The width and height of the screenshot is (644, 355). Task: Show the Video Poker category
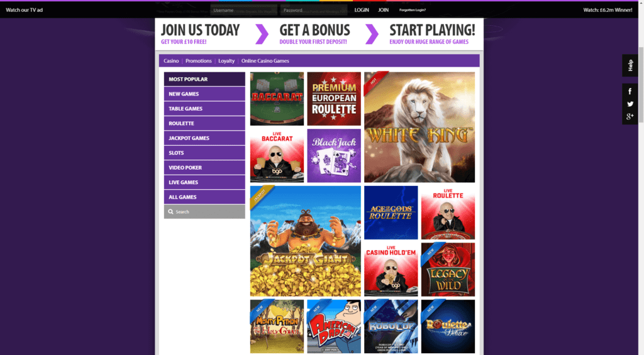[204, 167]
